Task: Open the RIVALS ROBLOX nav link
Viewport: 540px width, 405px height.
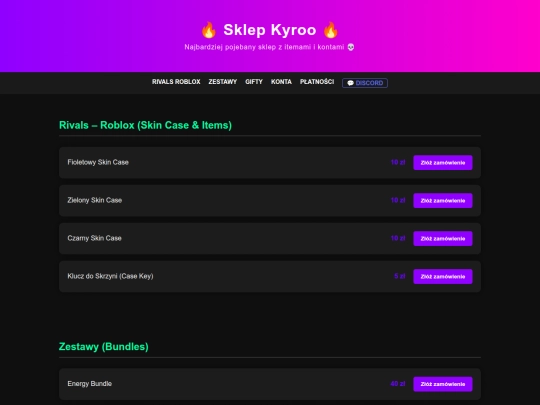Action: tap(176, 82)
